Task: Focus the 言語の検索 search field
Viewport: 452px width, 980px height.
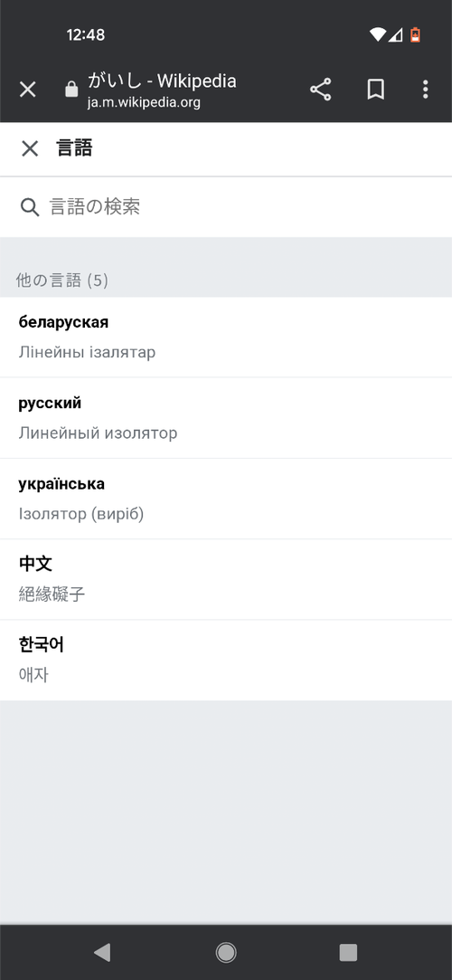Action: (x=226, y=207)
